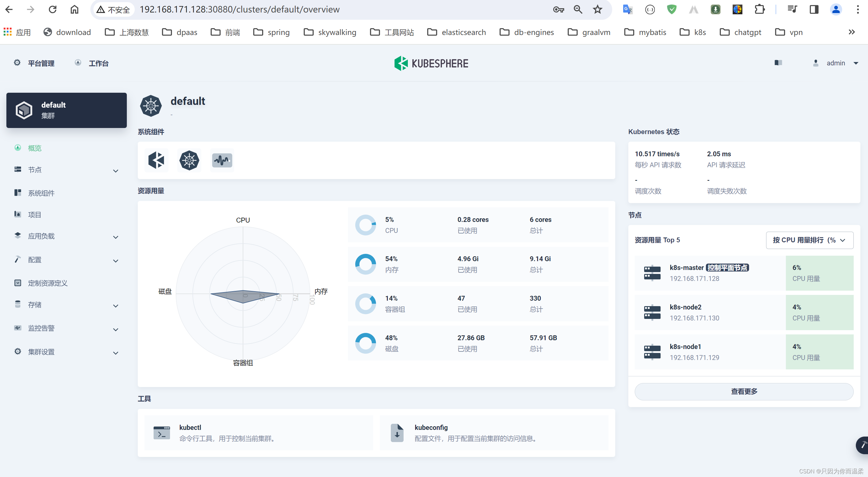Click the kubeconfig download file icon

tap(397, 433)
